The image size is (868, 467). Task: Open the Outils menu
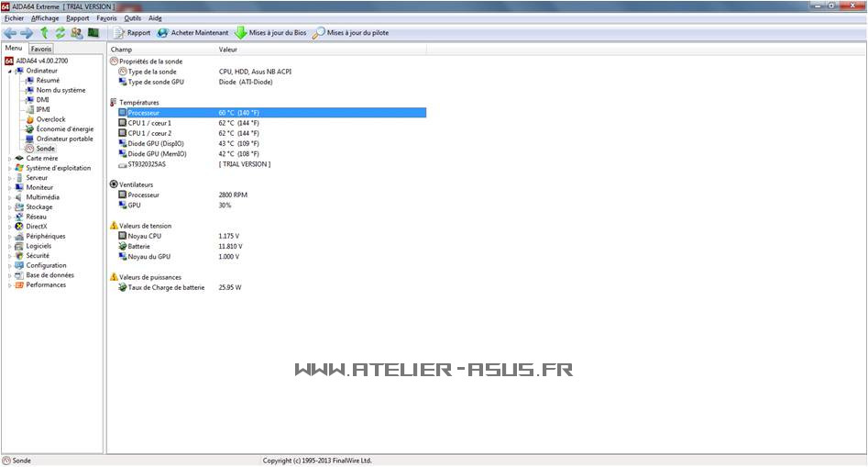tap(133, 17)
